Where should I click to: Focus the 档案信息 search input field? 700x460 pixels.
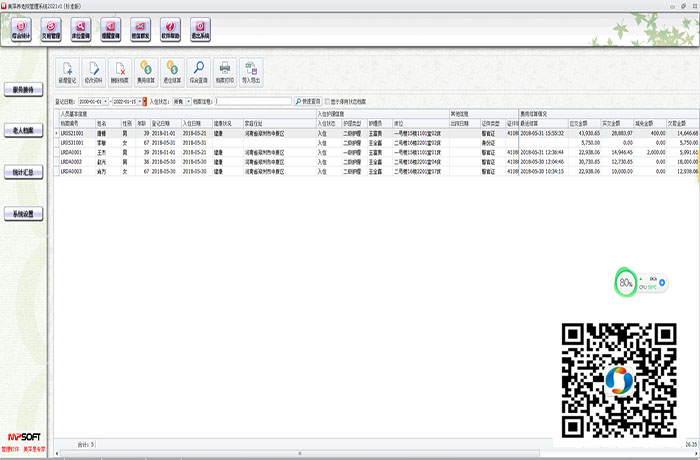[x=254, y=101]
